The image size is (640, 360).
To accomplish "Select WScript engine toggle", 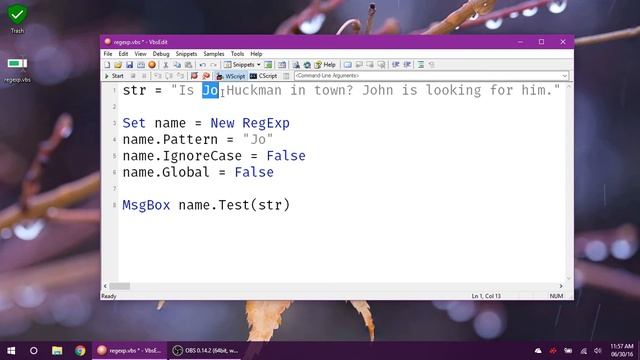I will [231, 76].
